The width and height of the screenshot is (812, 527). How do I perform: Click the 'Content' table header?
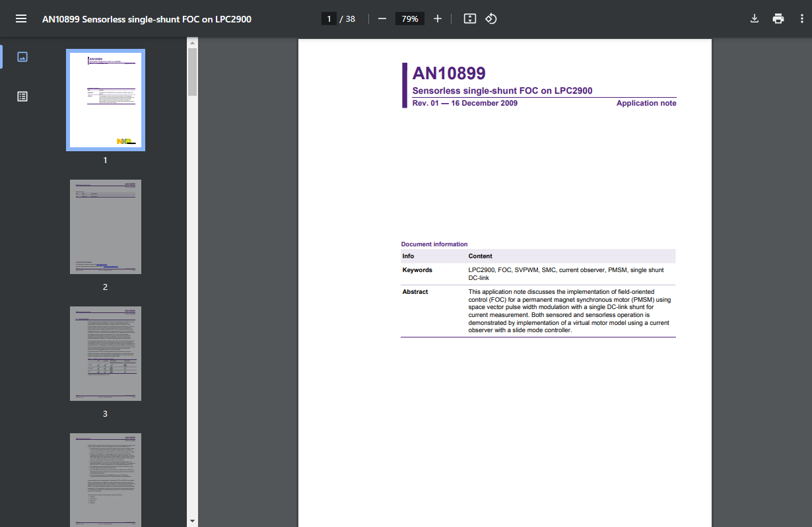point(481,256)
